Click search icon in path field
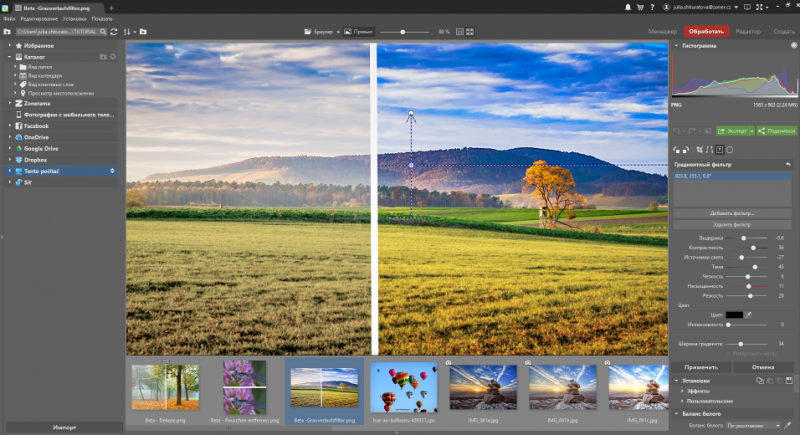The height and width of the screenshot is (435, 800). pos(103,32)
